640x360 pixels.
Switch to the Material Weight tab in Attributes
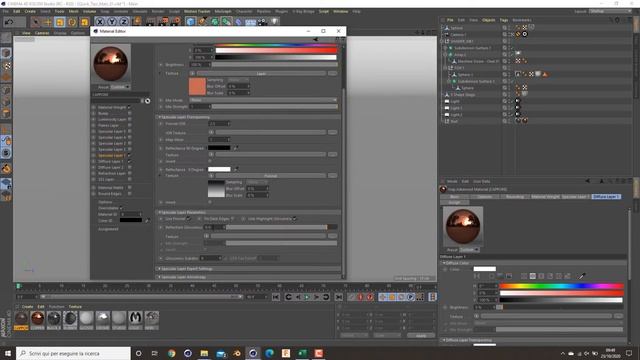[545, 196]
